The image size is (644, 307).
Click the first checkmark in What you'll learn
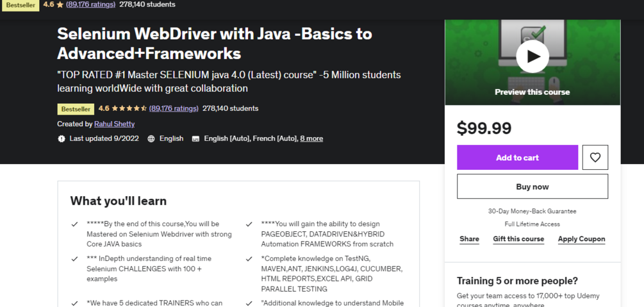75,224
